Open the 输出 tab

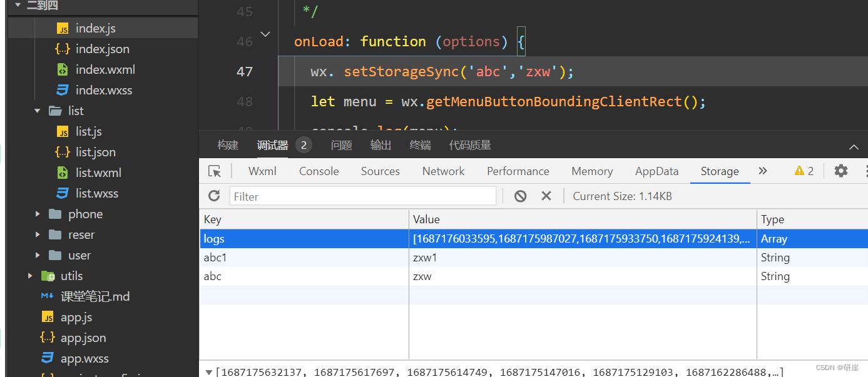[381, 145]
